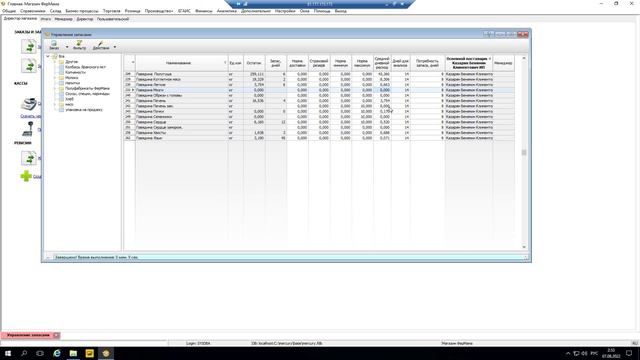This screenshot has height=360, width=640.
Task: Select row Говядина Сердце
Action: (x=319, y=122)
